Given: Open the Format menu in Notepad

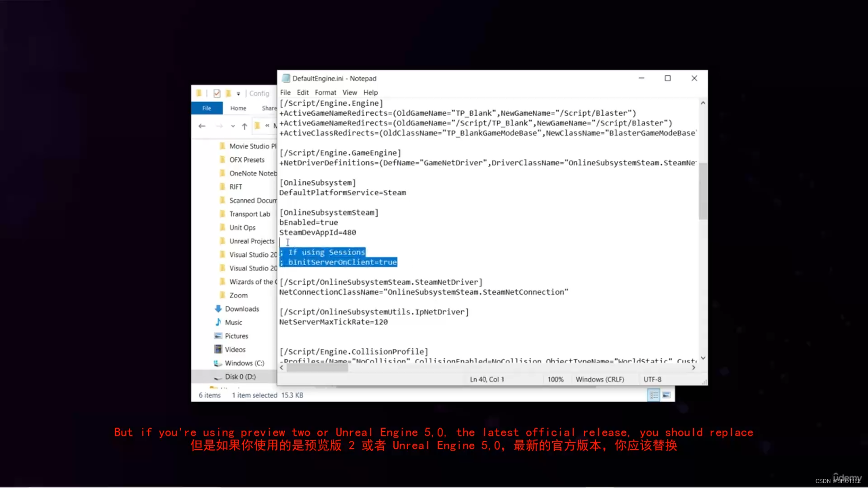Looking at the screenshot, I should pyautogui.click(x=325, y=92).
